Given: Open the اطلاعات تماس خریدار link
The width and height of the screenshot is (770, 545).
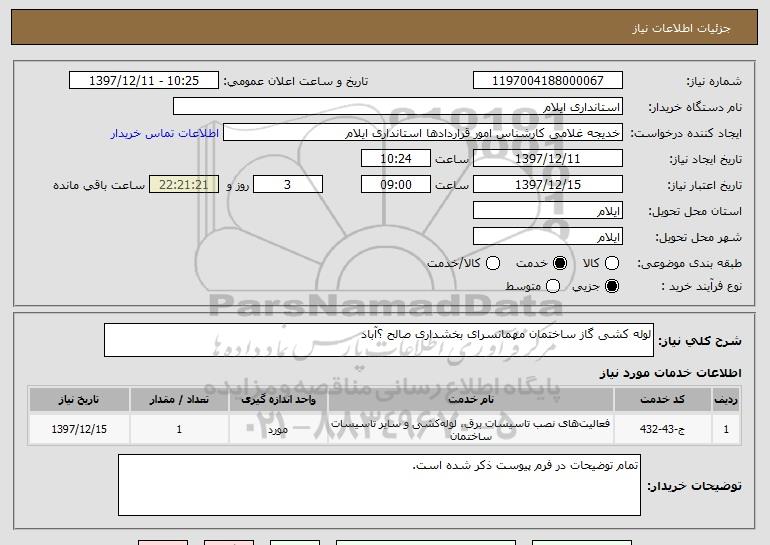Looking at the screenshot, I should tap(165, 134).
